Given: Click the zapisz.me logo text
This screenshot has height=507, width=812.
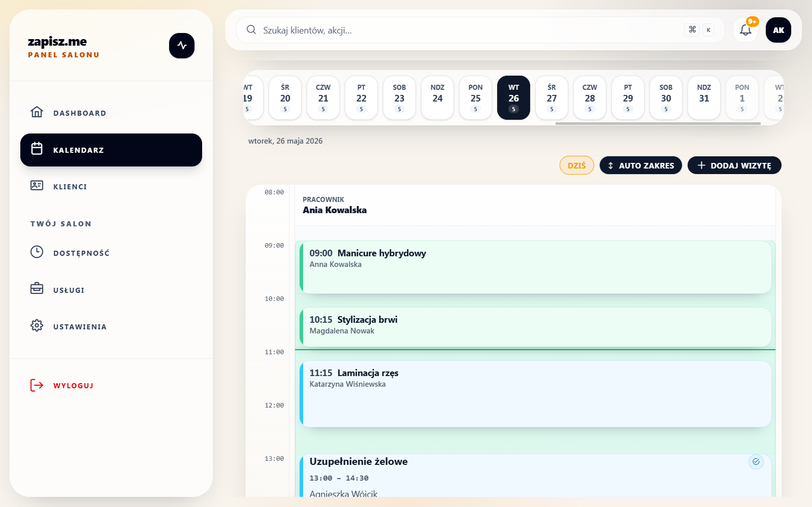Looking at the screenshot, I should 57,41.
